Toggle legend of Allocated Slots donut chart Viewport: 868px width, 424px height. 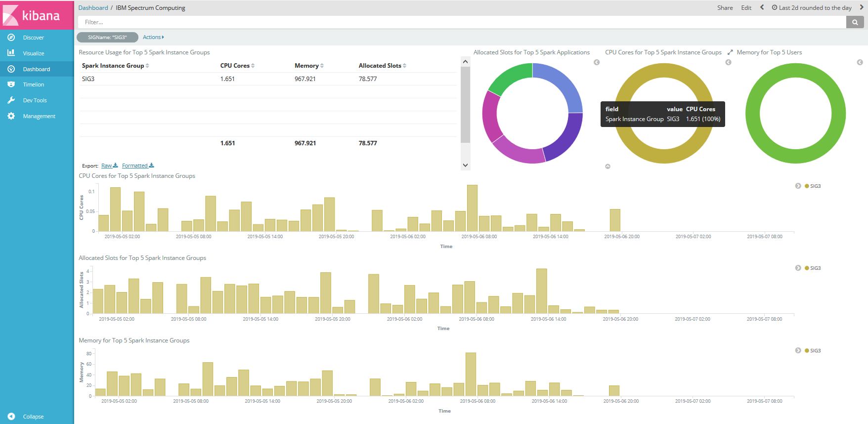pyautogui.click(x=597, y=62)
